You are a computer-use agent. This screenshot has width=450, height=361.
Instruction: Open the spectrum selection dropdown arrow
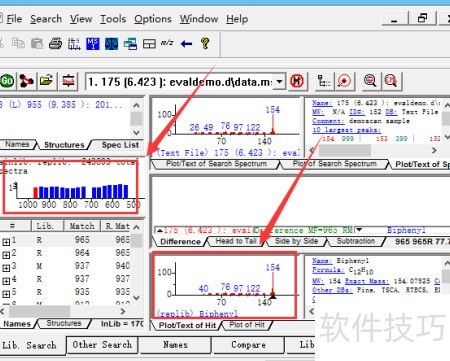tap(279, 82)
